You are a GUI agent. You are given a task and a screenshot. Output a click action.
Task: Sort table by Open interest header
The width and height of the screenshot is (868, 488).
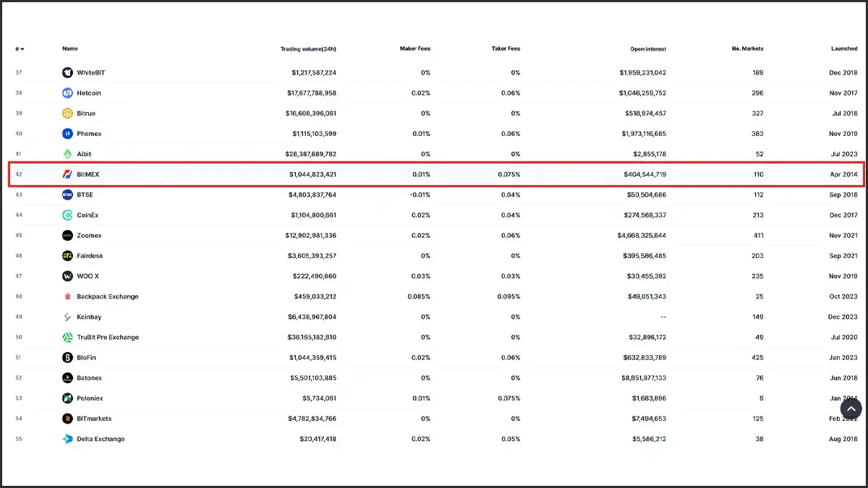[x=648, y=49]
